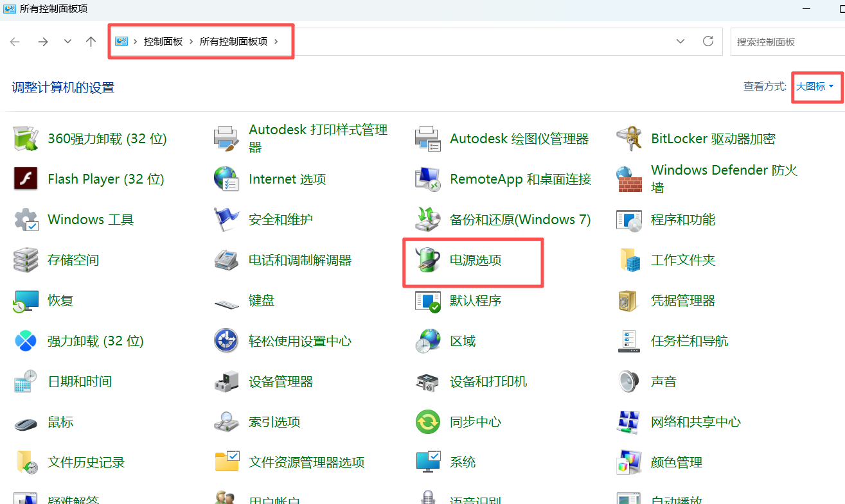The image size is (845, 504).
Task: Open the 恢复 recovery icon
Action: tap(26, 300)
